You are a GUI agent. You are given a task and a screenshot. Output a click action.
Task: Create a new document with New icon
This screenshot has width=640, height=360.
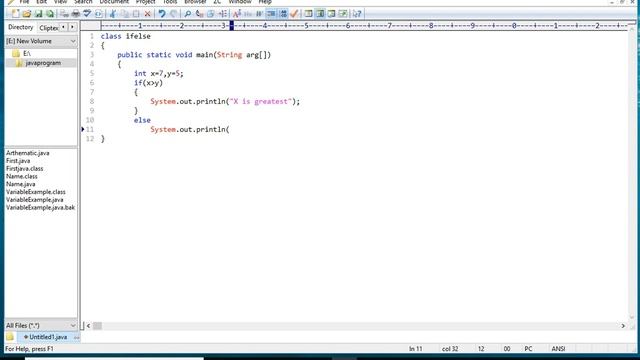click(x=16, y=14)
